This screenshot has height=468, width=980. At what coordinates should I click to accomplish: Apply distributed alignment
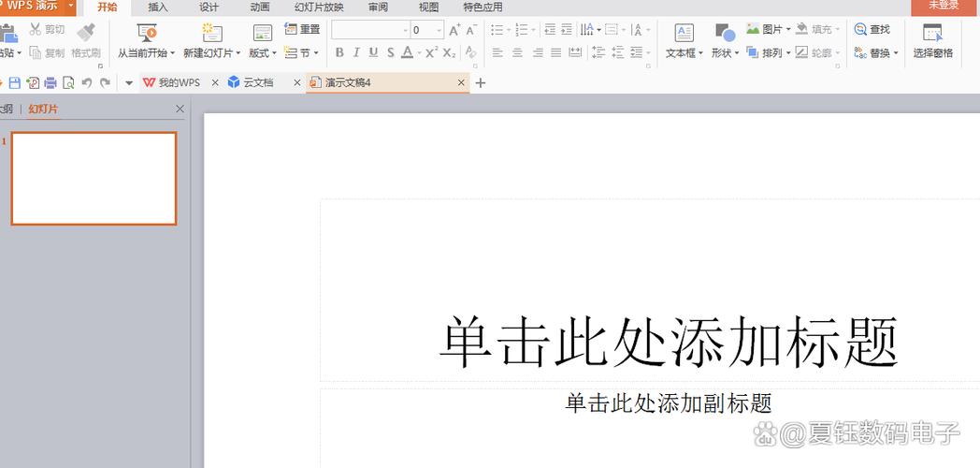click(x=575, y=52)
